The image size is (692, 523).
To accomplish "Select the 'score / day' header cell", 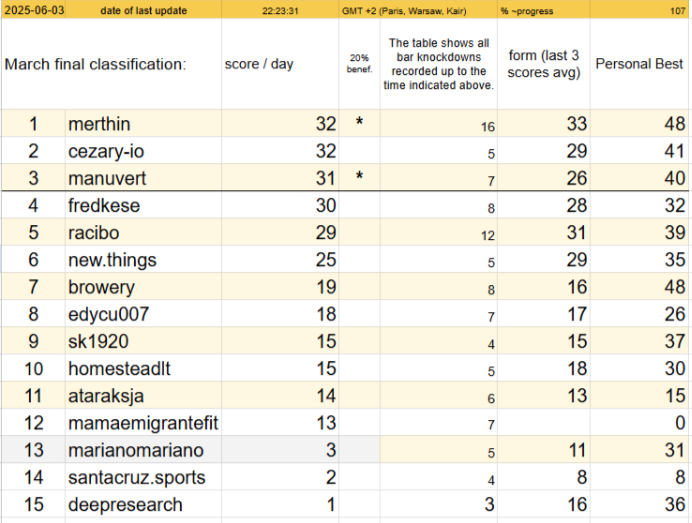I will point(280,64).
